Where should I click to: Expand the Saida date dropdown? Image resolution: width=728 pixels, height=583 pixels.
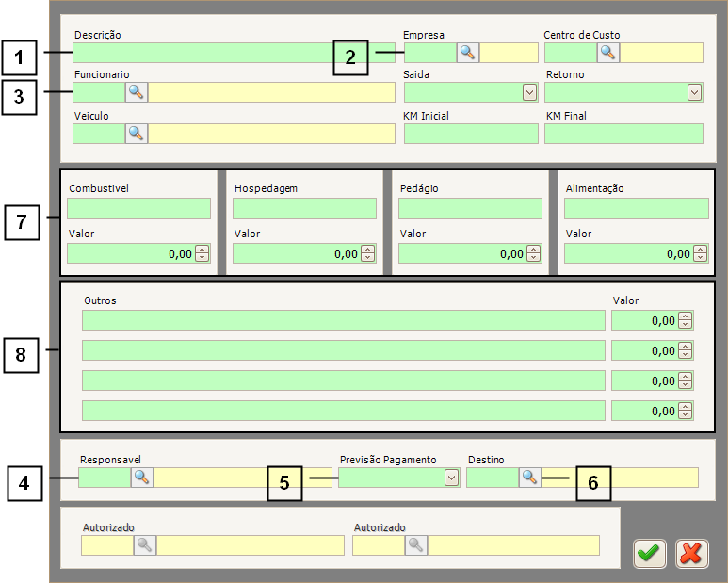click(x=529, y=92)
